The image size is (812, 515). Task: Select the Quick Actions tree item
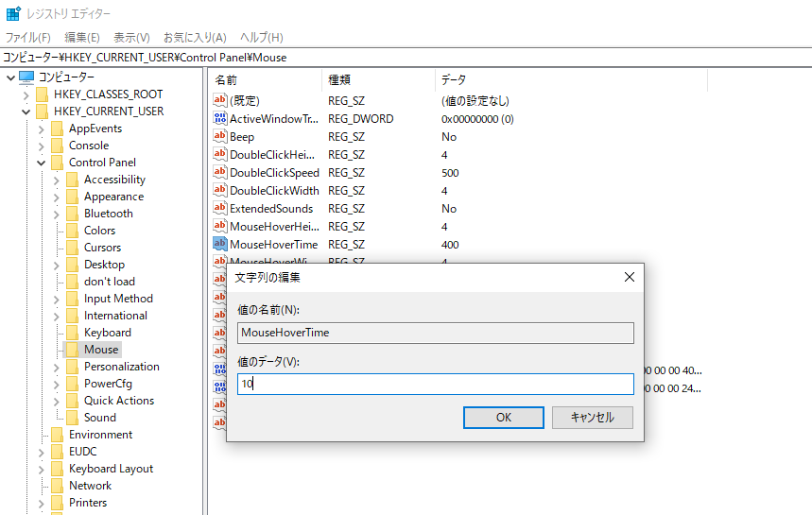[x=119, y=401]
